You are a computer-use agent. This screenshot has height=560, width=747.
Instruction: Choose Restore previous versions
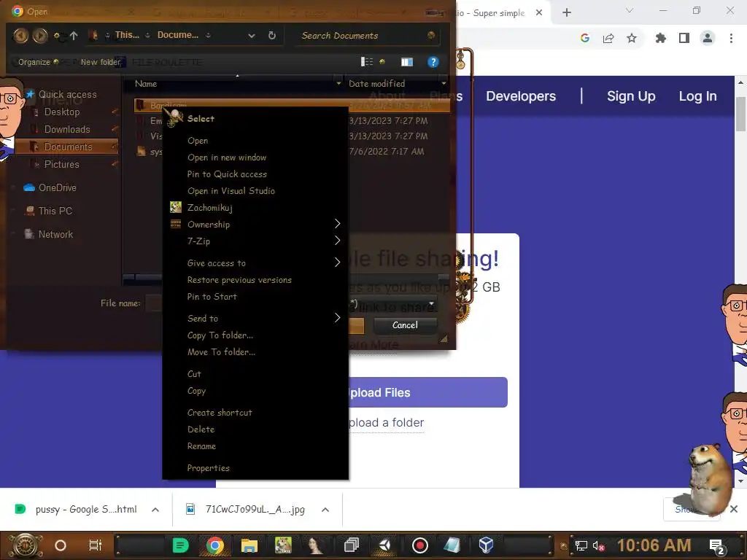click(x=239, y=279)
